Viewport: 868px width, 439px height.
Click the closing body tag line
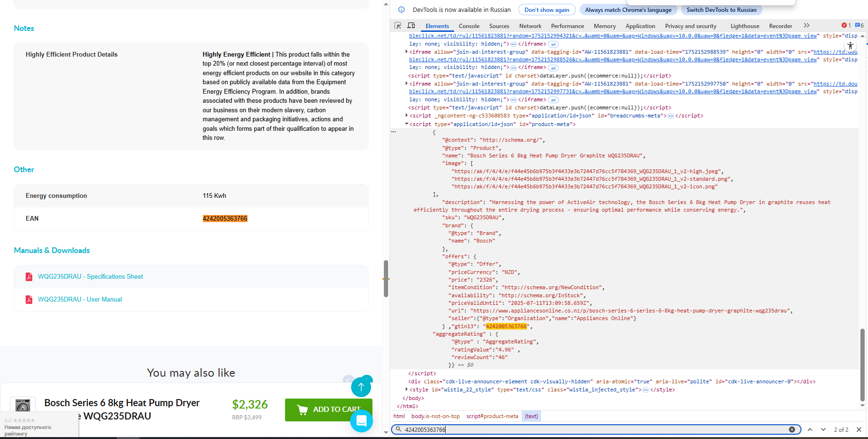pyautogui.click(x=413, y=399)
